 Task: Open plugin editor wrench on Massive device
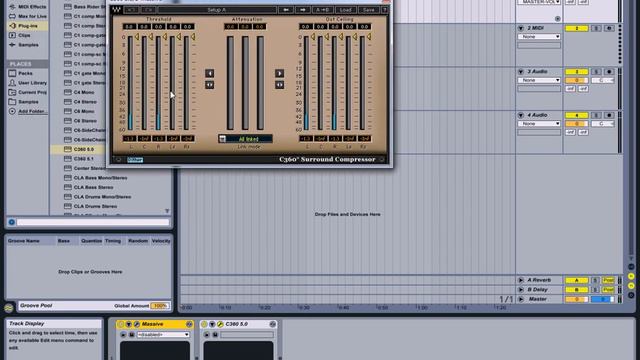coord(137,324)
